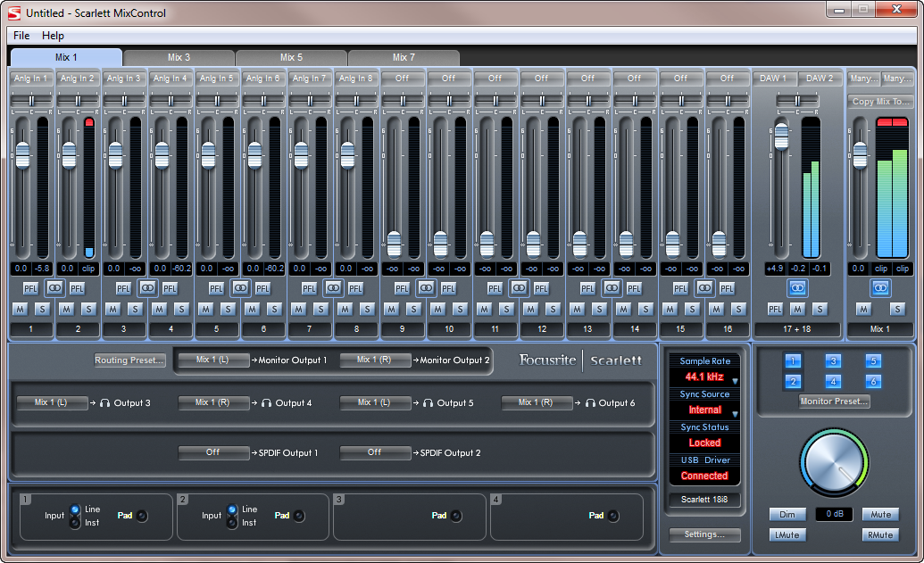The image size is (924, 563).
Task: Switch to the Mix 7 tab
Action: pyautogui.click(x=404, y=58)
